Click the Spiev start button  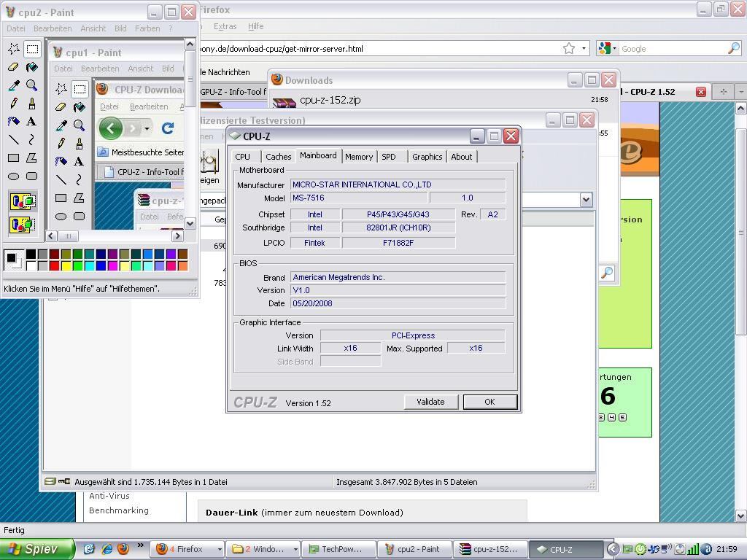(37, 549)
